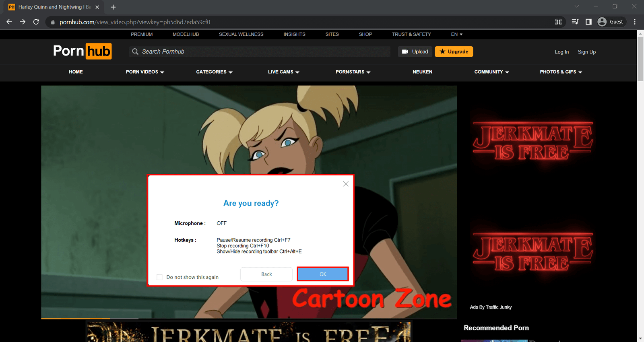This screenshot has width=644, height=342.
Task: Expand the VIDEOS navigation dropdown
Action: tap(145, 72)
